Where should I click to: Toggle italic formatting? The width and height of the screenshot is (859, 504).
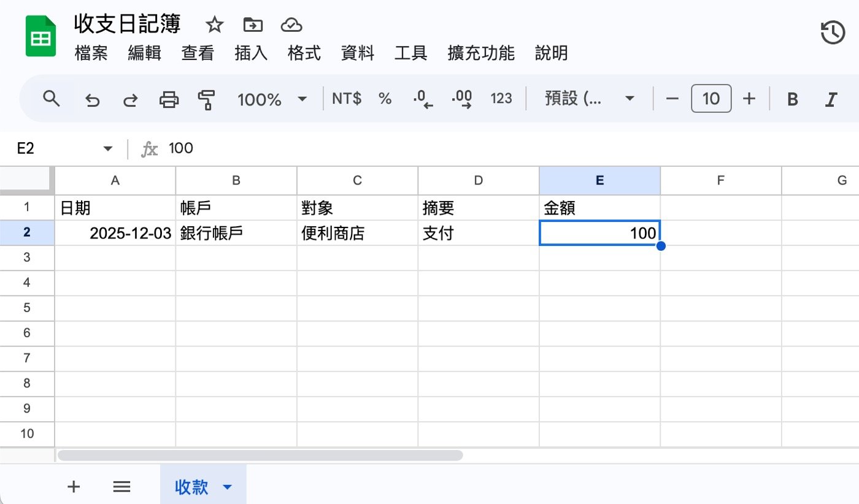[830, 98]
